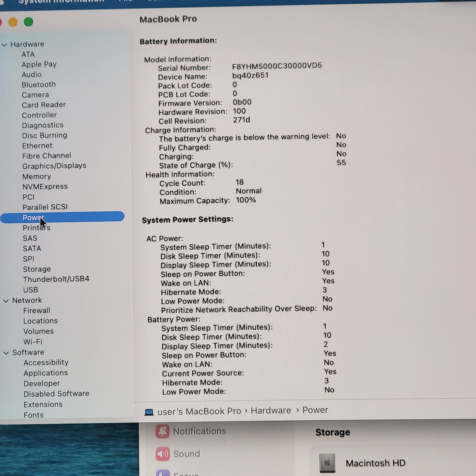Open Sound in the System Settings window
The image size is (476, 476).
click(178, 454)
